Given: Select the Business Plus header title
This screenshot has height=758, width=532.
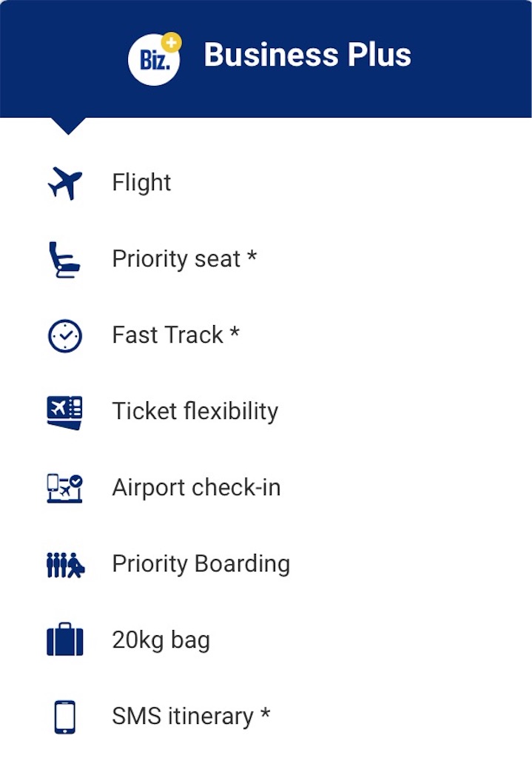Looking at the screenshot, I should [307, 55].
